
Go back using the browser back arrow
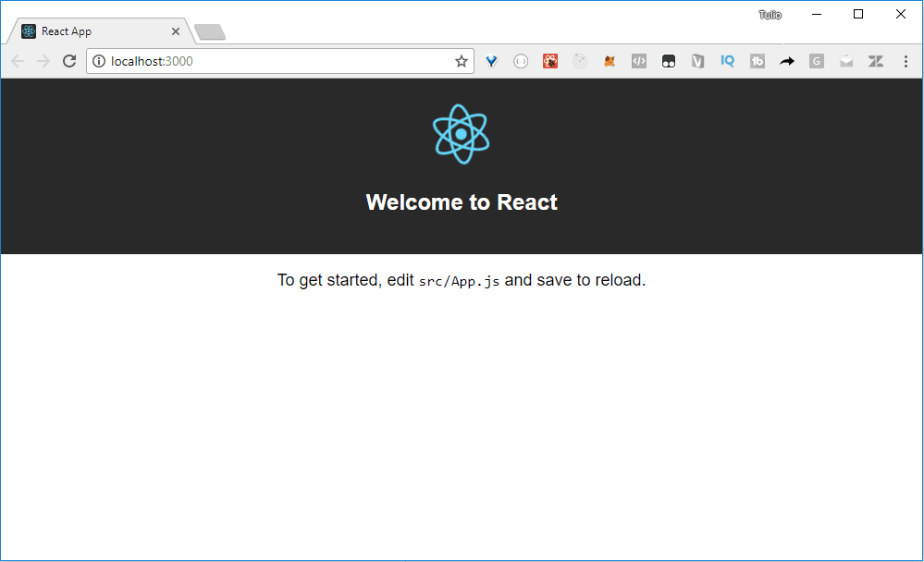18,61
